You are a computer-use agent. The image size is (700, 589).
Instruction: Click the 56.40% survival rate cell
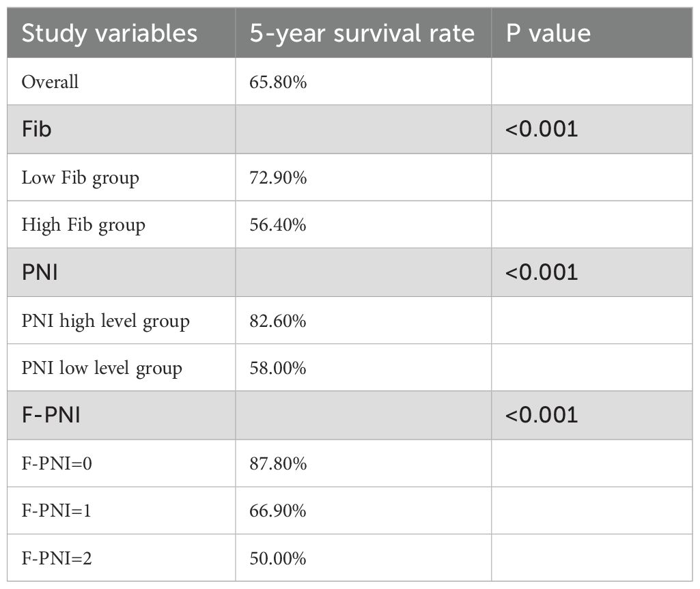(278, 225)
